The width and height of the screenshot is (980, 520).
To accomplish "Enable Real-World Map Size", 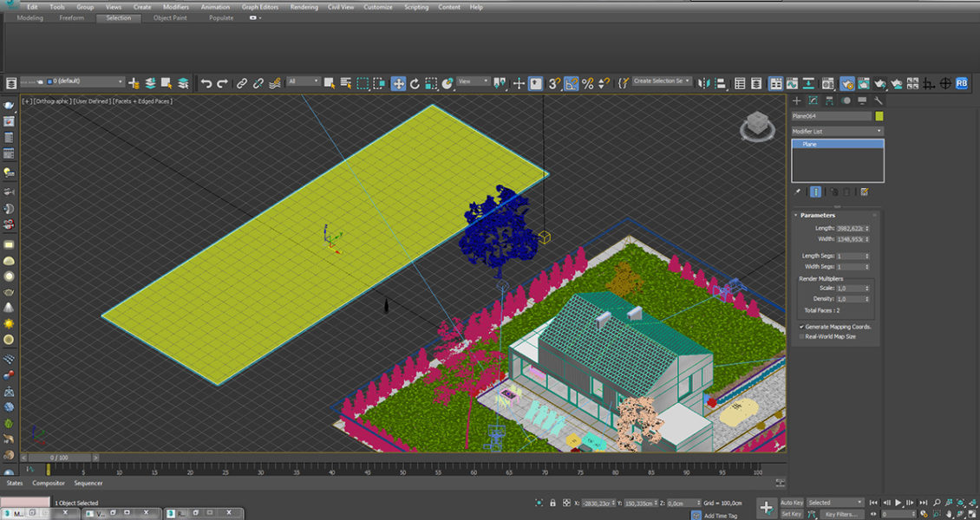I will 801,335.
